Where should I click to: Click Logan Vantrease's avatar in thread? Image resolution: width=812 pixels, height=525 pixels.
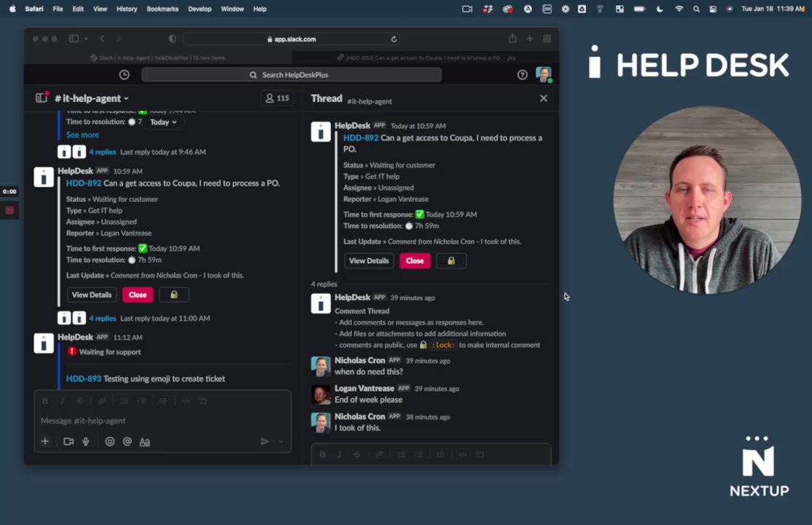click(x=321, y=394)
